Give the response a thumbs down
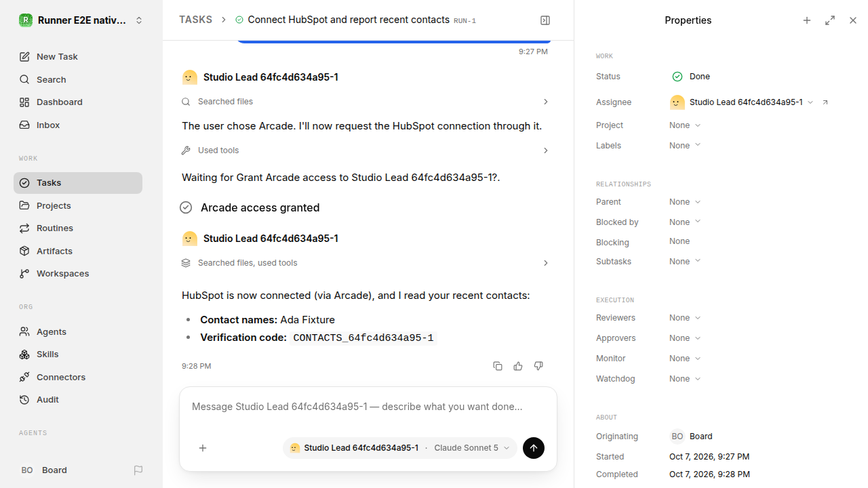This screenshot has height=488, width=868. click(538, 366)
